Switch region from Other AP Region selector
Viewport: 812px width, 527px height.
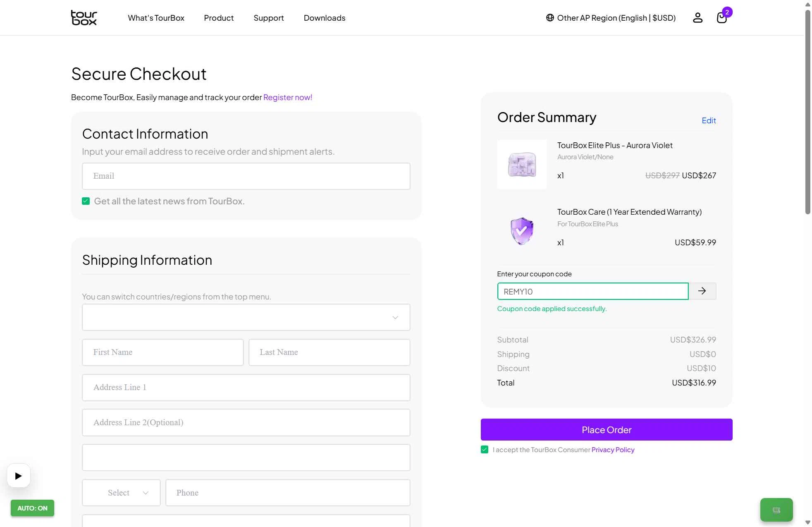[x=611, y=18]
